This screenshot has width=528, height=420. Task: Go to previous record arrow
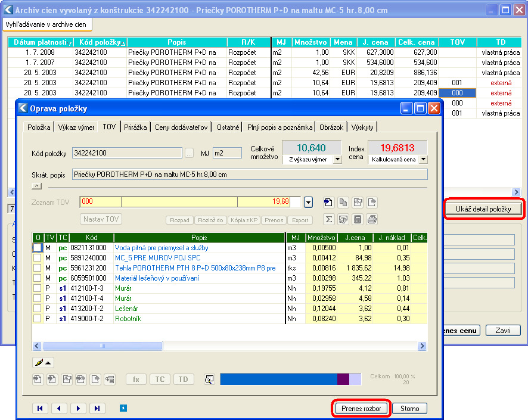click(59, 408)
